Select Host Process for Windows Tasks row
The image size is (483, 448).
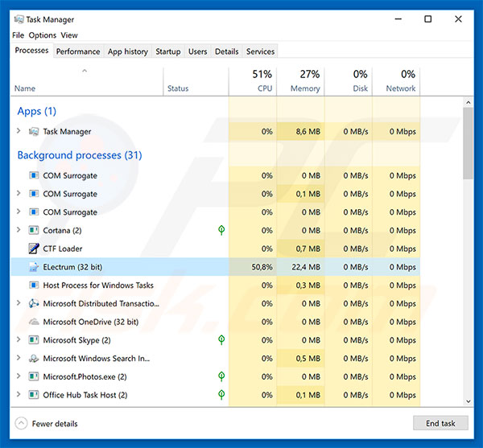[x=215, y=286]
